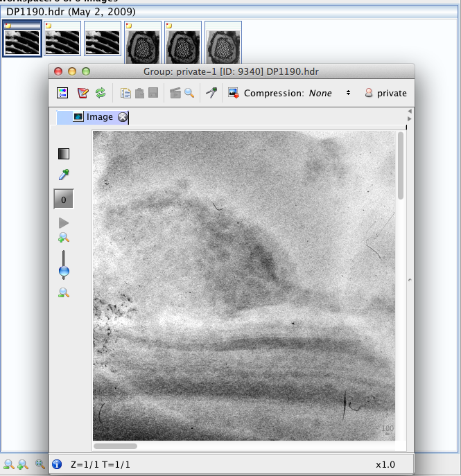Click the zoom out magnifier below slider

pyautogui.click(x=64, y=292)
